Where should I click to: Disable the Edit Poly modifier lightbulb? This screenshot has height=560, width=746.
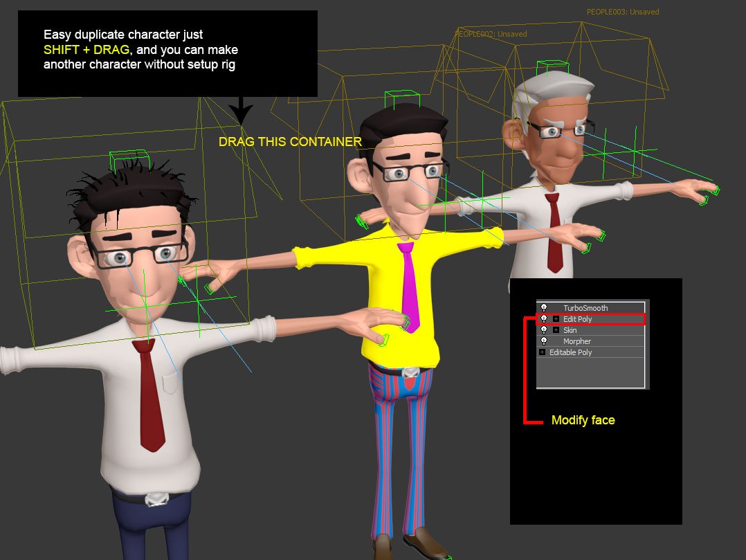point(544,319)
